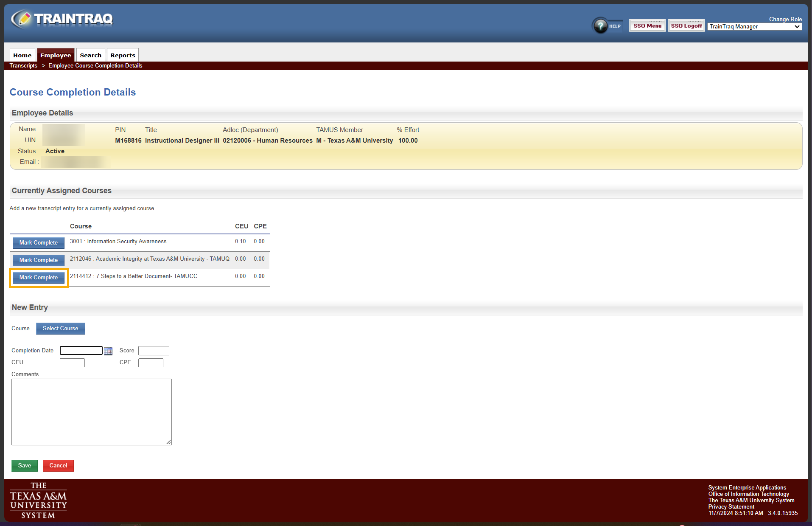
Task: Click the Change Role link
Action: pyautogui.click(x=785, y=19)
